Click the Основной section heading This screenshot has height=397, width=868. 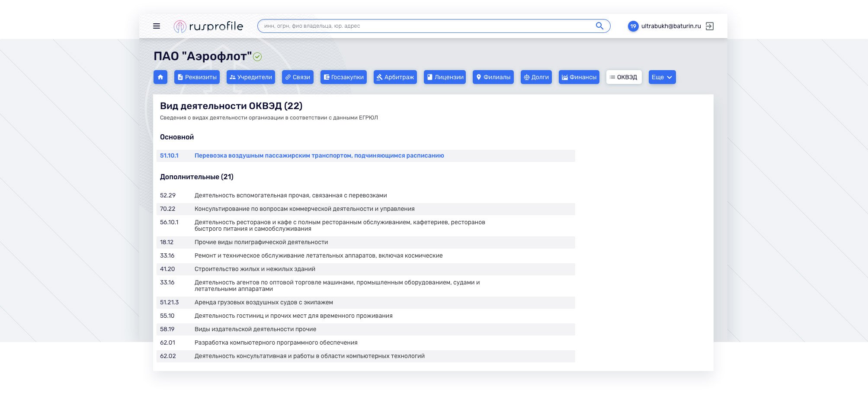(x=177, y=137)
